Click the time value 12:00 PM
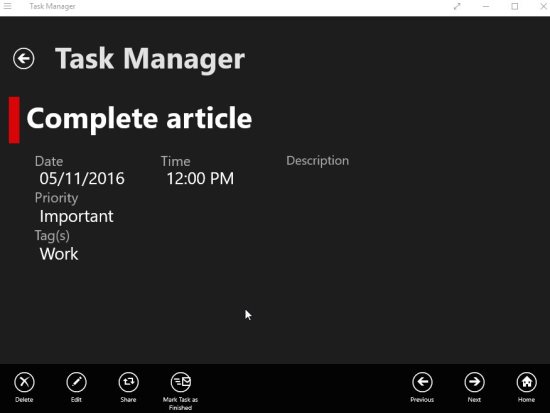Viewport: 550px width, 413px height. [200, 179]
